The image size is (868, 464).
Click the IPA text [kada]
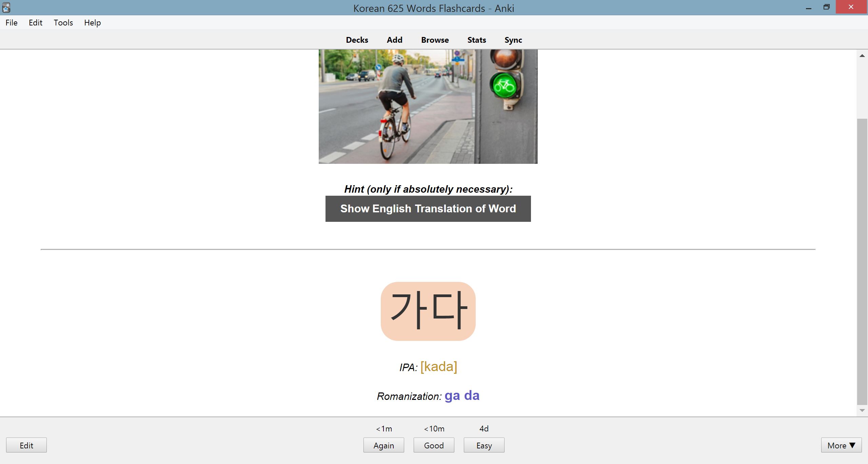click(x=439, y=367)
